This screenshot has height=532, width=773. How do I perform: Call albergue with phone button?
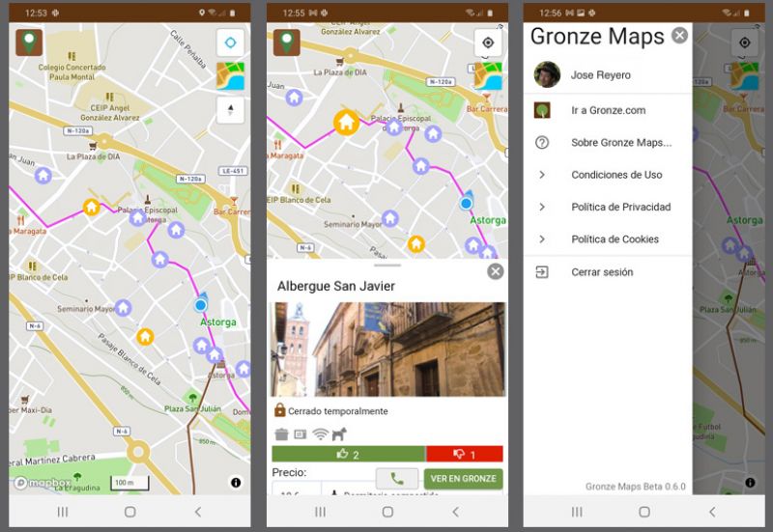[397, 478]
